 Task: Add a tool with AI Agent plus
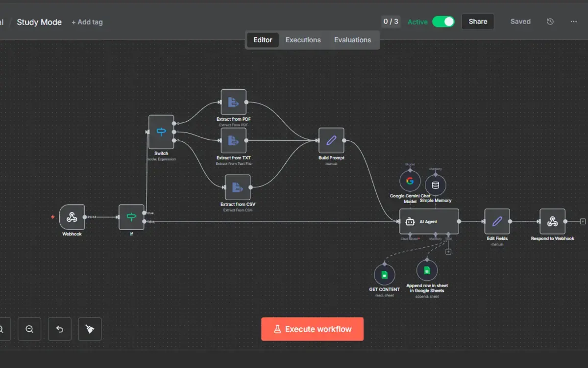point(448,252)
